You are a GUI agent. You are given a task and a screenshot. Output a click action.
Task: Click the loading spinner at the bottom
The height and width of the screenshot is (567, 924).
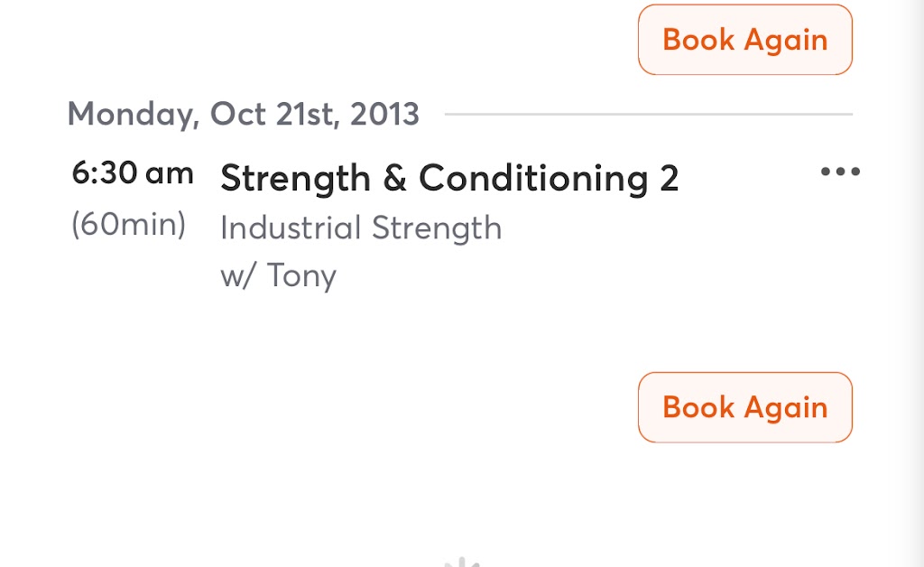click(x=463, y=562)
